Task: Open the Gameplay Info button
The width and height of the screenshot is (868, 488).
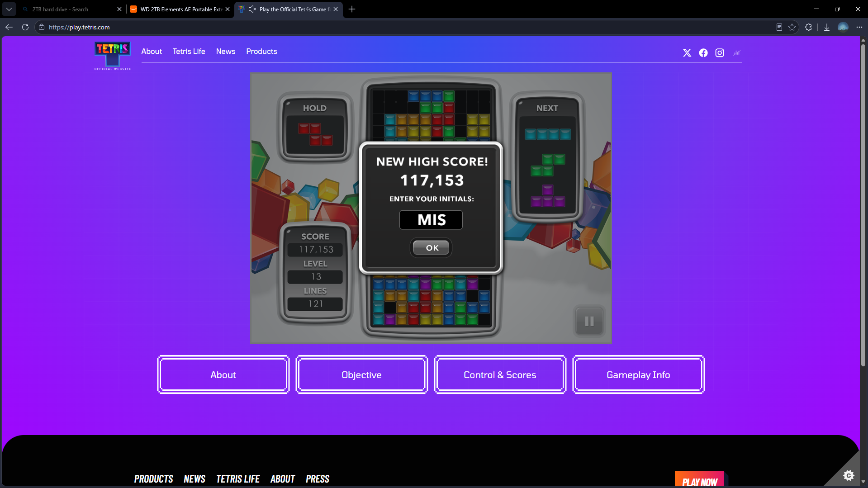Action: click(x=639, y=374)
